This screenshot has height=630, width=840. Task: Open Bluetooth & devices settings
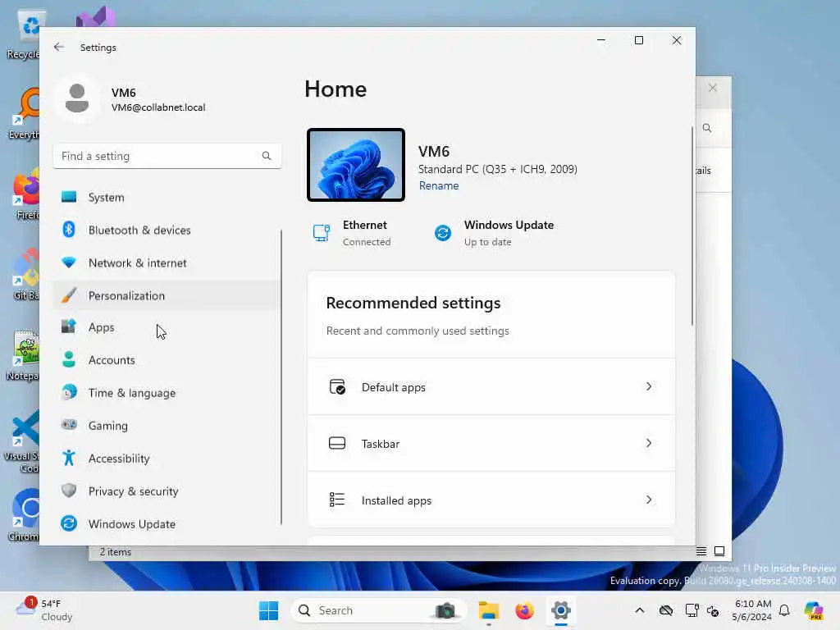click(167, 230)
